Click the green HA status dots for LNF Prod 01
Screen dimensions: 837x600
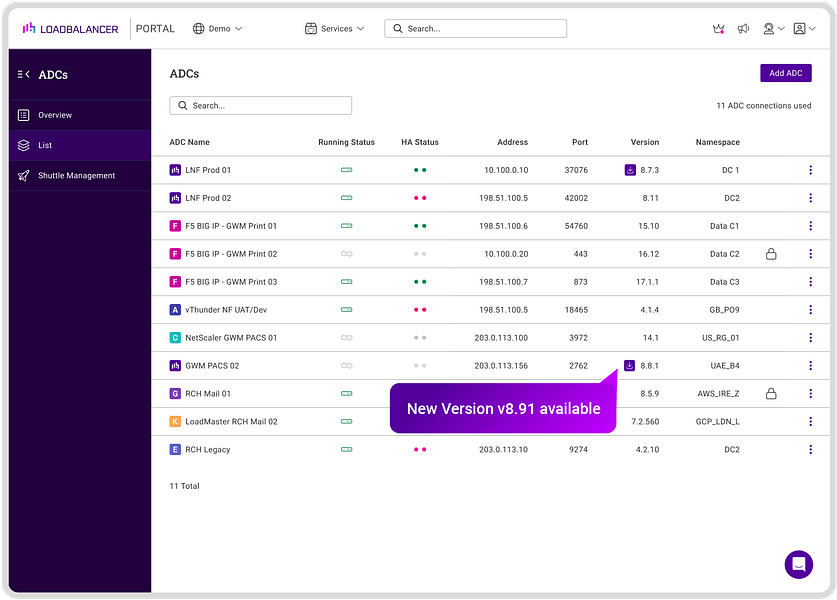tap(420, 170)
